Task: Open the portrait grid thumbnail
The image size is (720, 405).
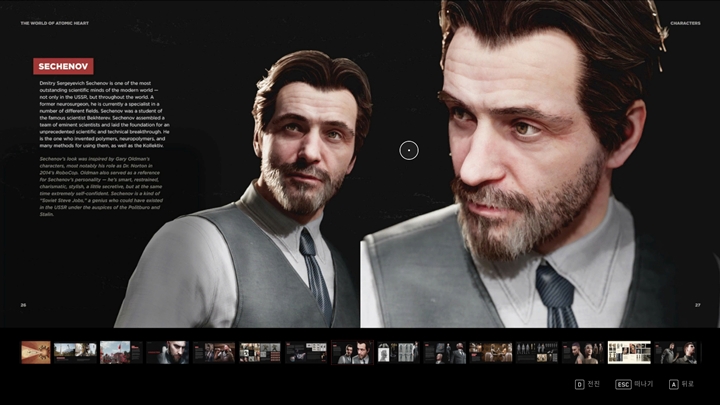Action: [x=397, y=352]
